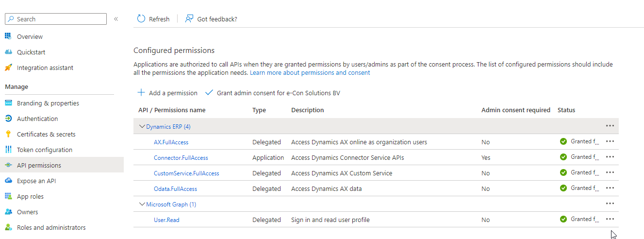Open more options for Connector.FullAccess row
The height and width of the screenshot is (239, 644).
click(x=610, y=157)
